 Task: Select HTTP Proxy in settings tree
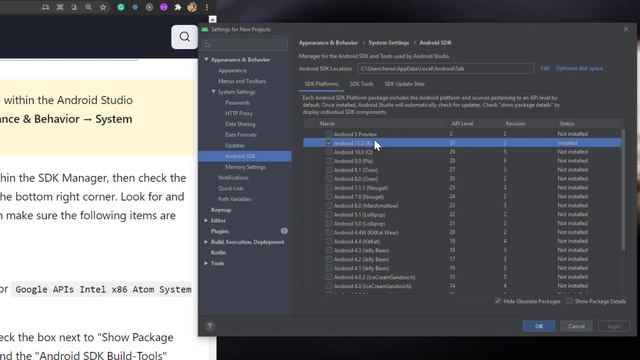pyautogui.click(x=239, y=113)
